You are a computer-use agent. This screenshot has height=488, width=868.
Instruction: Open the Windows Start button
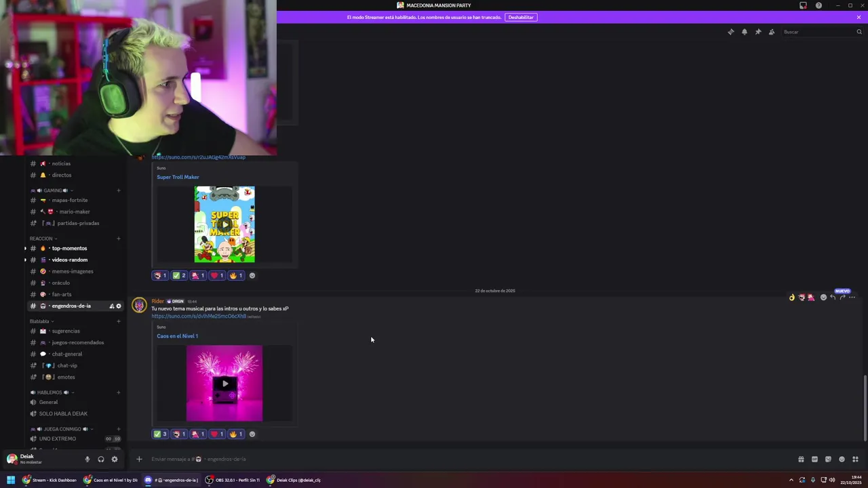point(11,480)
